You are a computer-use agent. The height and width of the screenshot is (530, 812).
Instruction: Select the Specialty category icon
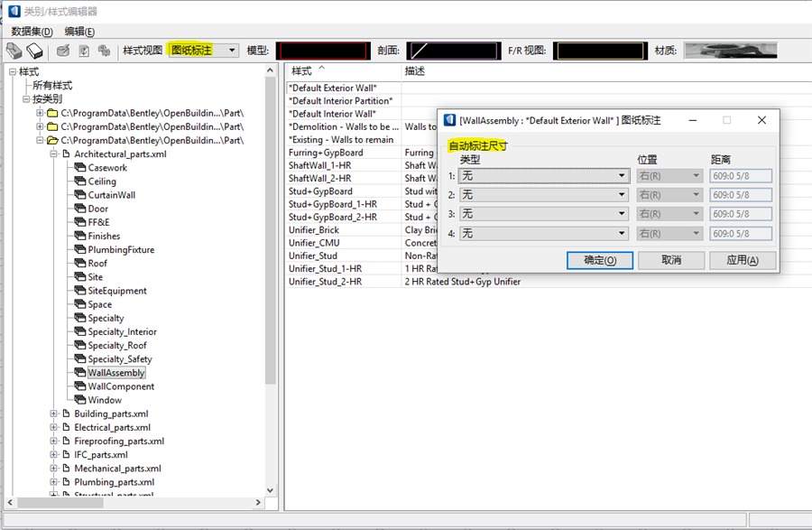[79, 318]
